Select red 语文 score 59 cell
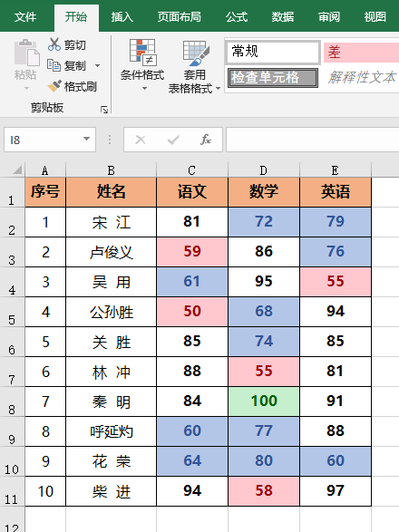The image size is (399, 532). pos(192,252)
